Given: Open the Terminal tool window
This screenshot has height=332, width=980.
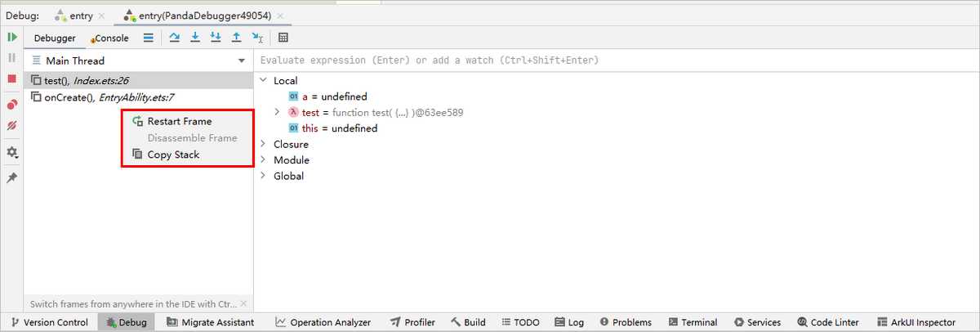Looking at the screenshot, I should [693, 322].
